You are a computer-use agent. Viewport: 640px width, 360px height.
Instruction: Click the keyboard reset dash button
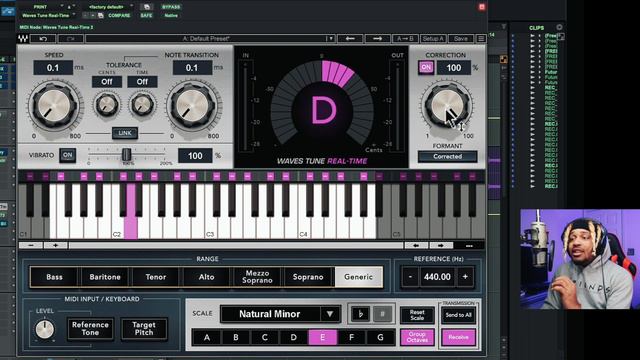[469, 246]
